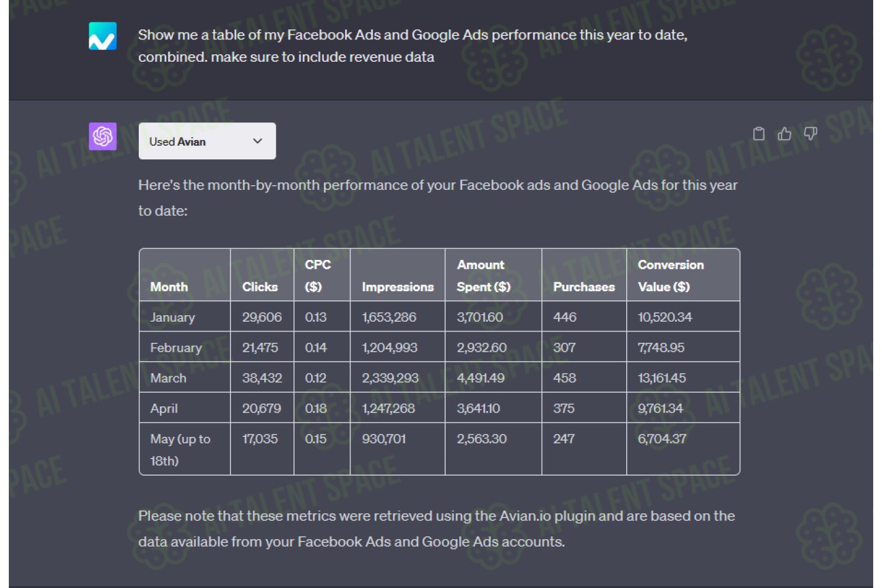The image size is (882, 588).
Task: Select the March row label
Action: [x=168, y=378]
